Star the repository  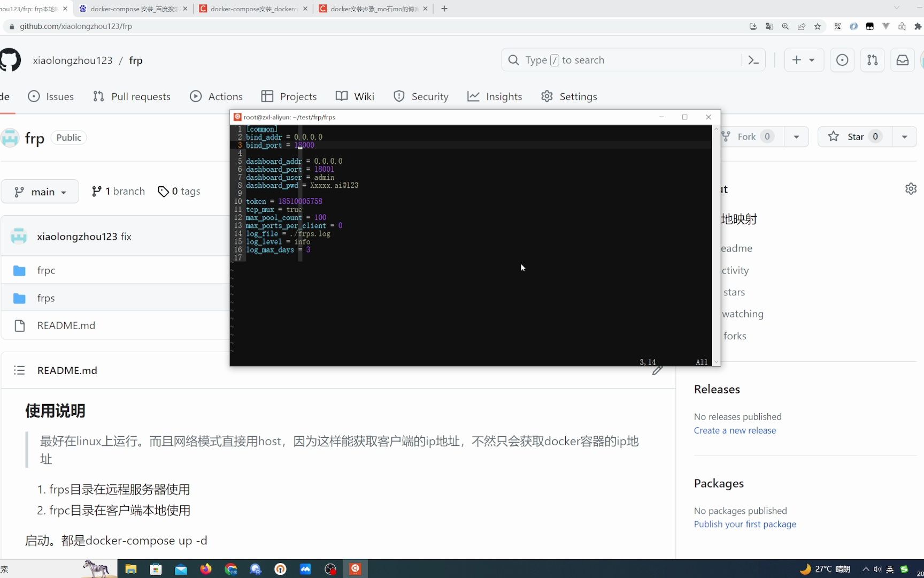click(855, 136)
